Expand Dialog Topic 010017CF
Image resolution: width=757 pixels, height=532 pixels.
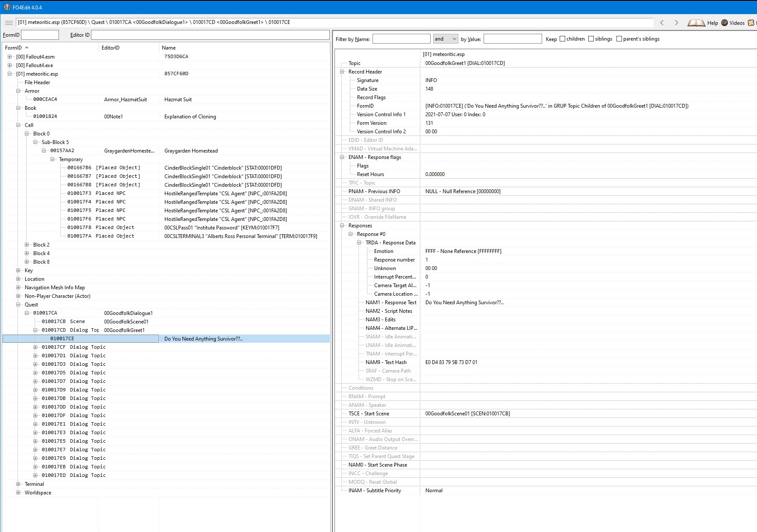coord(35,347)
